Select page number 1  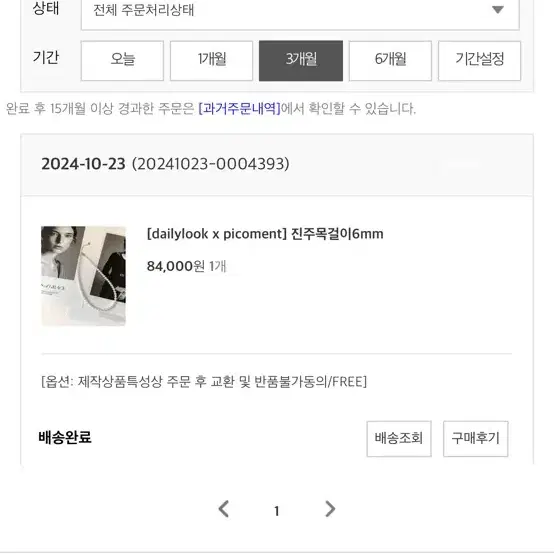click(x=277, y=511)
